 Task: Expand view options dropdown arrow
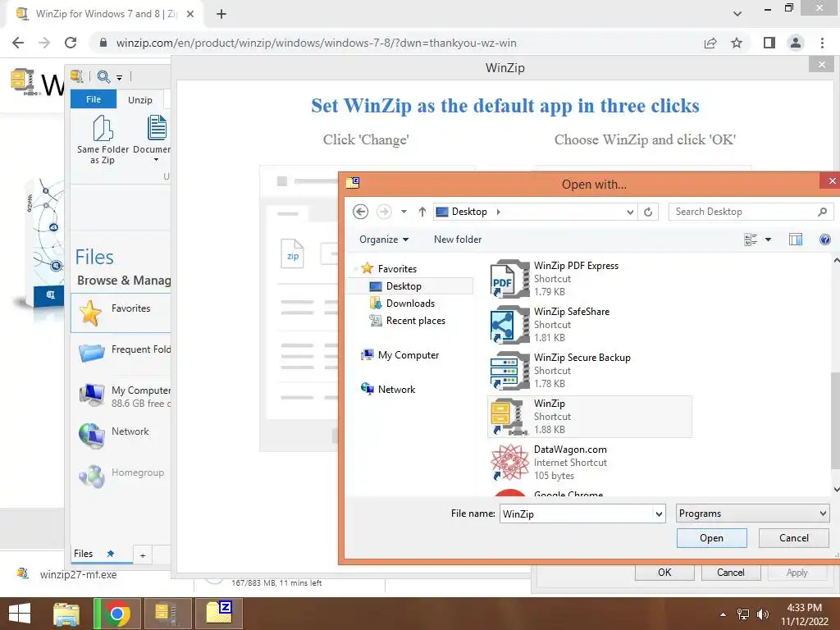point(768,240)
